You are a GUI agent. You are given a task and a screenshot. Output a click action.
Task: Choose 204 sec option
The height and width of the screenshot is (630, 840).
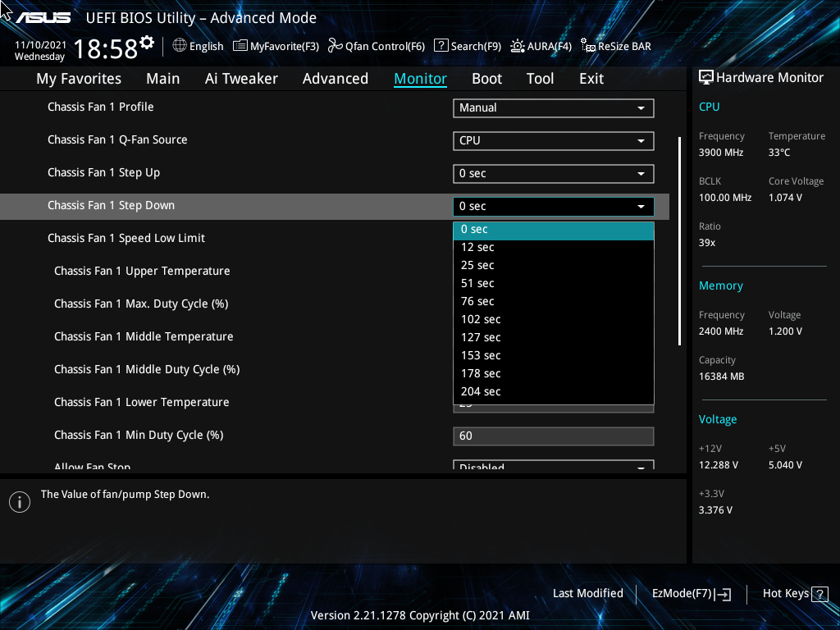(x=554, y=391)
